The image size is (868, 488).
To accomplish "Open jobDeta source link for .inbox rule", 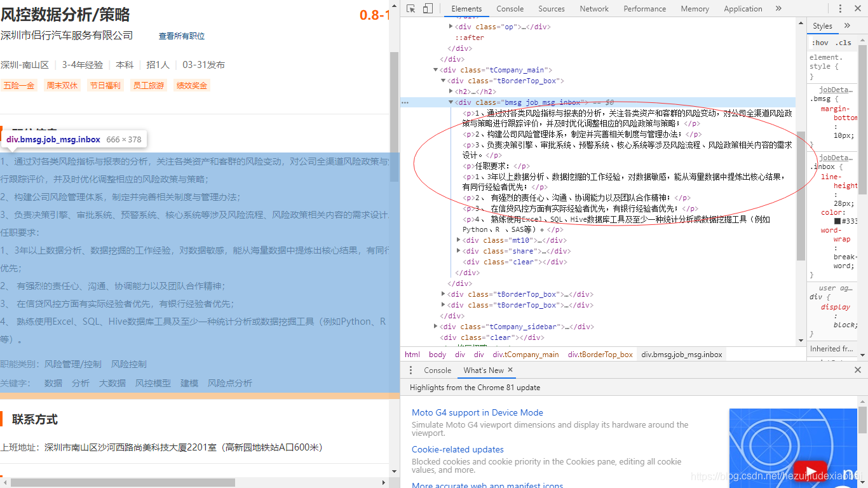I will [x=836, y=157].
